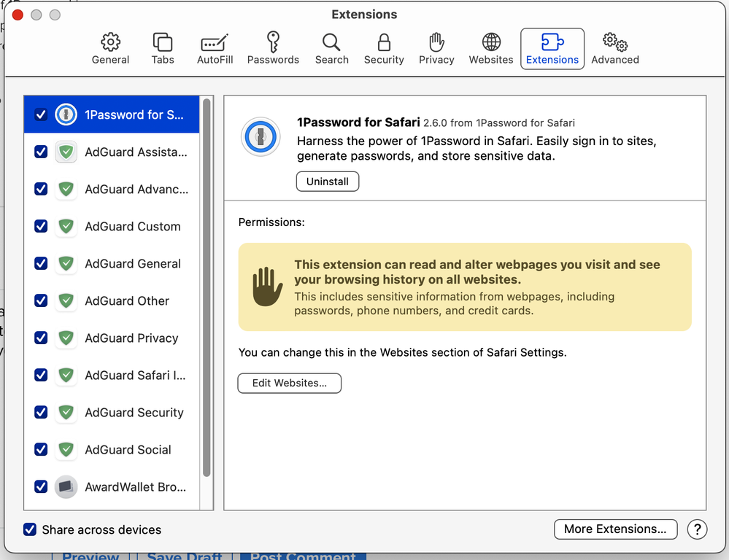The height and width of the screenshot is (560, 729).
Task: Uncheck the AdGuard Custom extension
Action: (41, 226)
